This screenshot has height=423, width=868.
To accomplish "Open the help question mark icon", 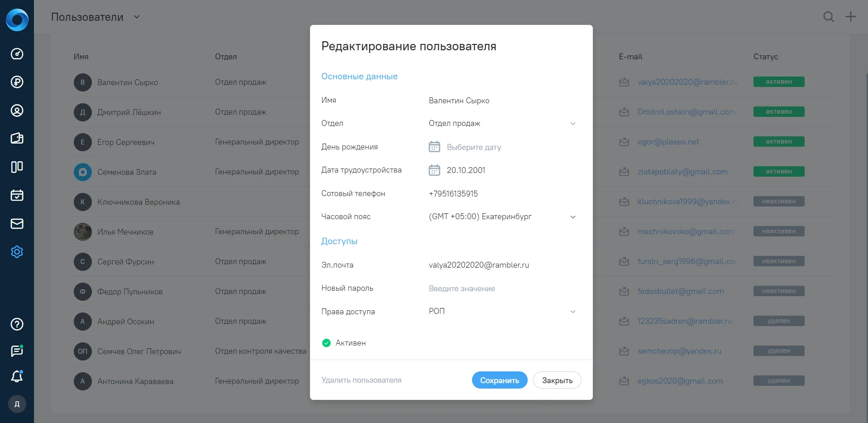I will click(17, 324).
